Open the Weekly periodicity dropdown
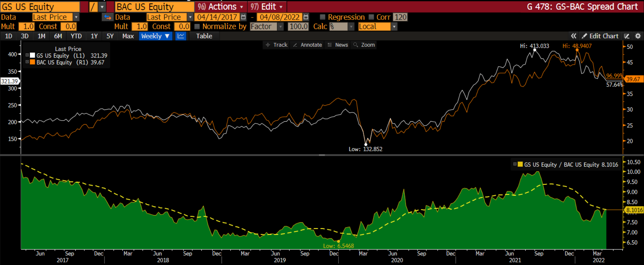The width and height of the screenshot is (644, 265). pos(156,36)
